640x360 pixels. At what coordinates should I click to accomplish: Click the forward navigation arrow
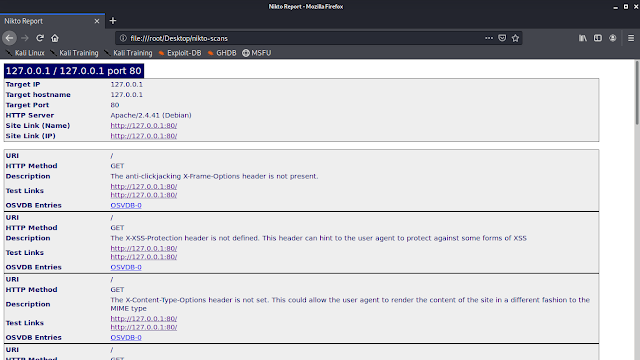tap(25, 38)
